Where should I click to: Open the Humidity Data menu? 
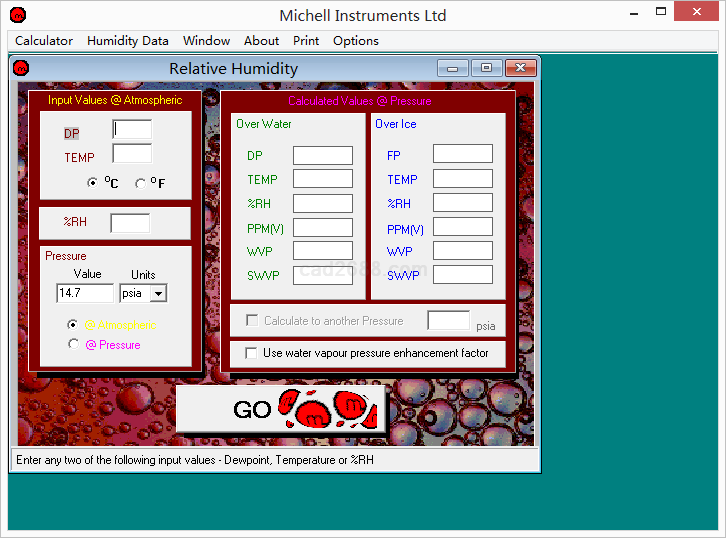click(x=128, y=41)
